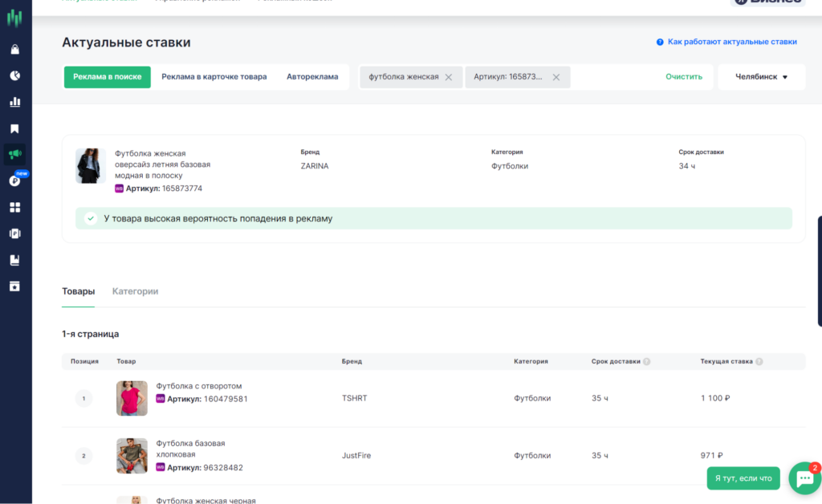The width and height of the screenshot is (822, 504).
Task: Remove the 'футболка женская' filter chip
Action: pos(449,77)
